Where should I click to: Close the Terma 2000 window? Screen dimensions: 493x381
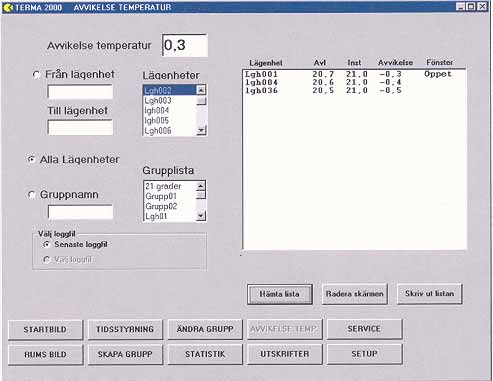(482, 7)
